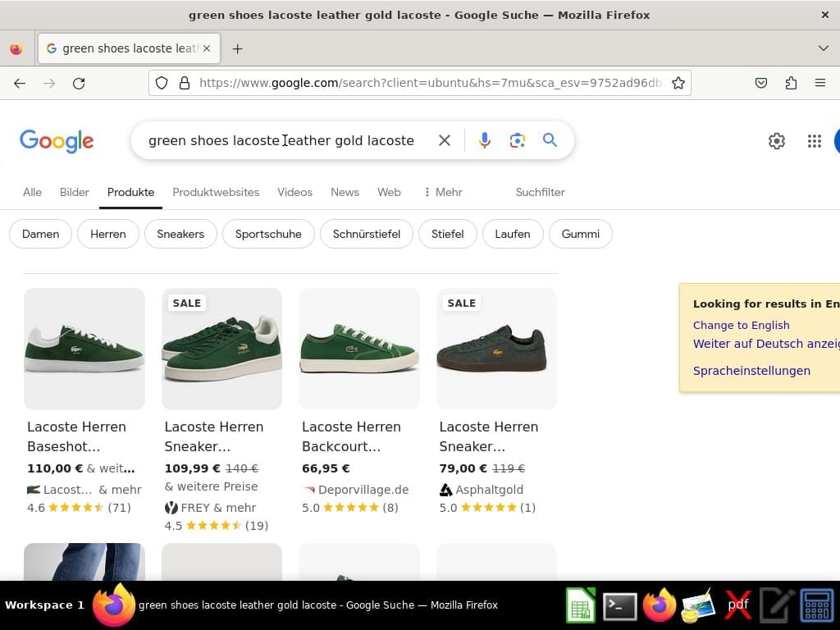
Task: Open the Lacoste Herren Backcourt shoe image
Action: point(359,349)
